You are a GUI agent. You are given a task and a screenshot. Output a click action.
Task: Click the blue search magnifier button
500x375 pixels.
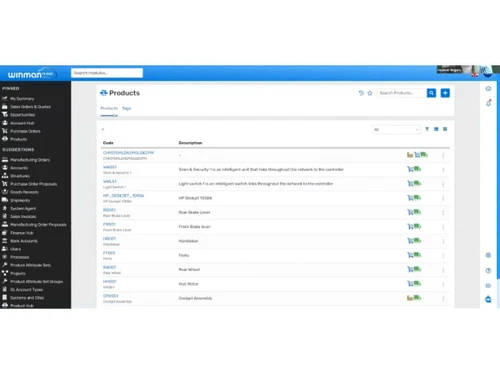(431, 93)
